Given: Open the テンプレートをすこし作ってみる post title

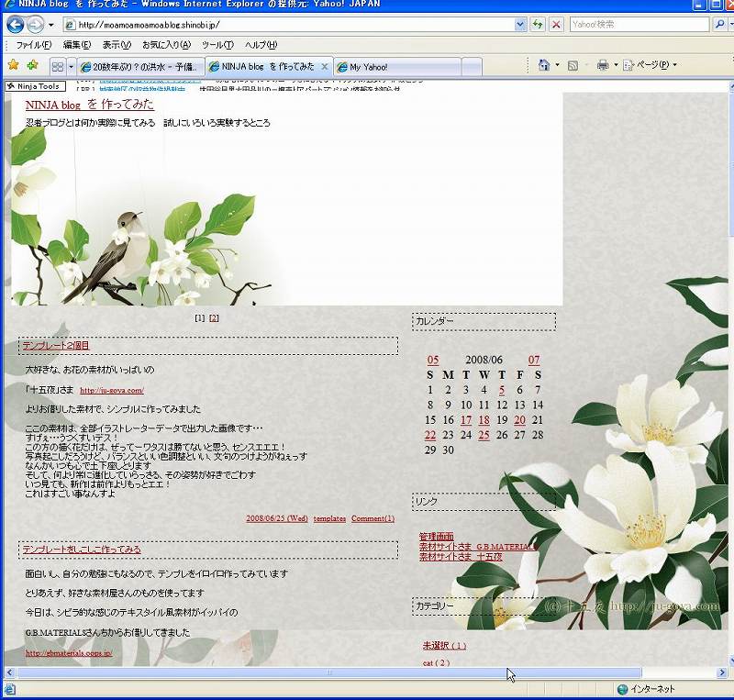Looking at the screenshot, I should click(82, 550).
